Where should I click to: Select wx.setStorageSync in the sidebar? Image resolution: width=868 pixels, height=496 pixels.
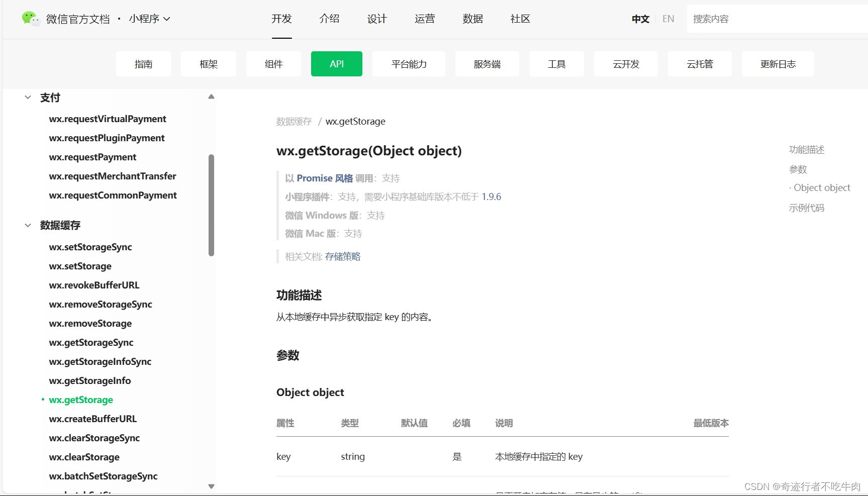pyautogui.click(x=90, y=247)
